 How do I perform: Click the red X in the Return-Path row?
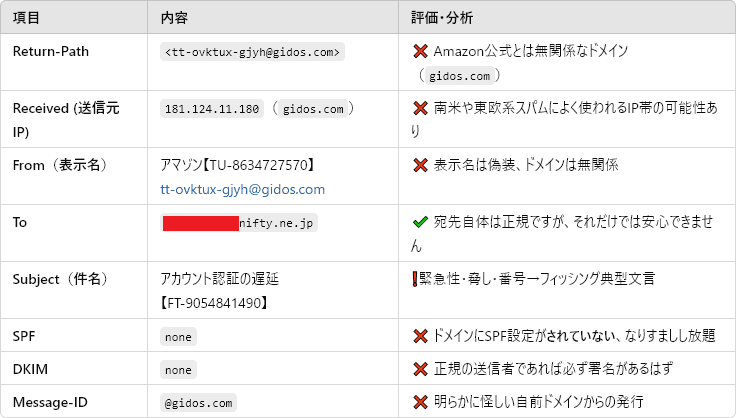pyautogui.click(x=420, y=51)
